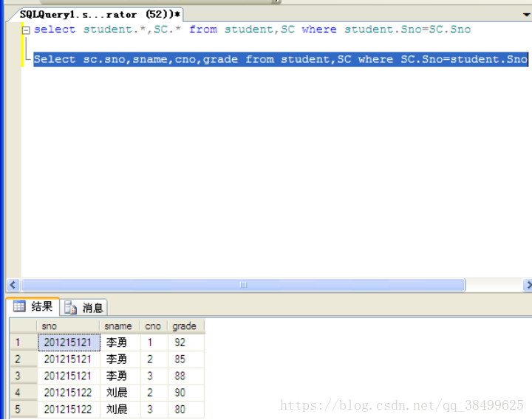Click the highlighted second Select statement
This screenshot has width=532, height=420.
pos(281,59)
